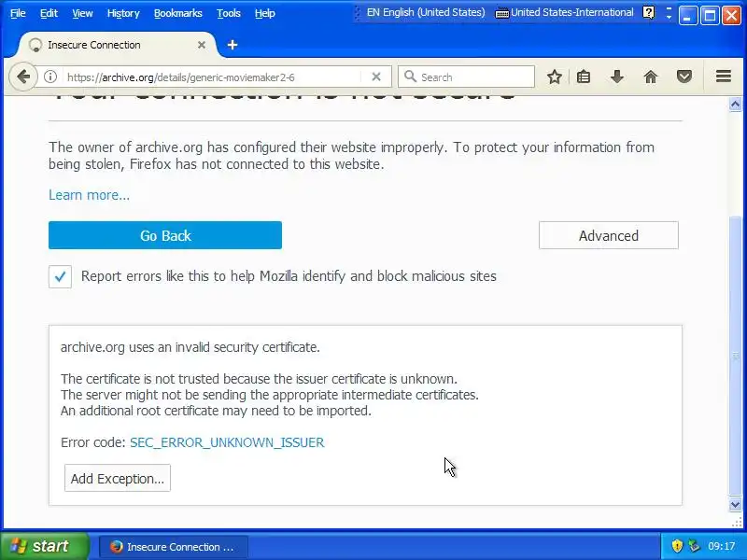Open the Tools menu
Viewport: 747px width, 560px height.
tap(229, 13)
